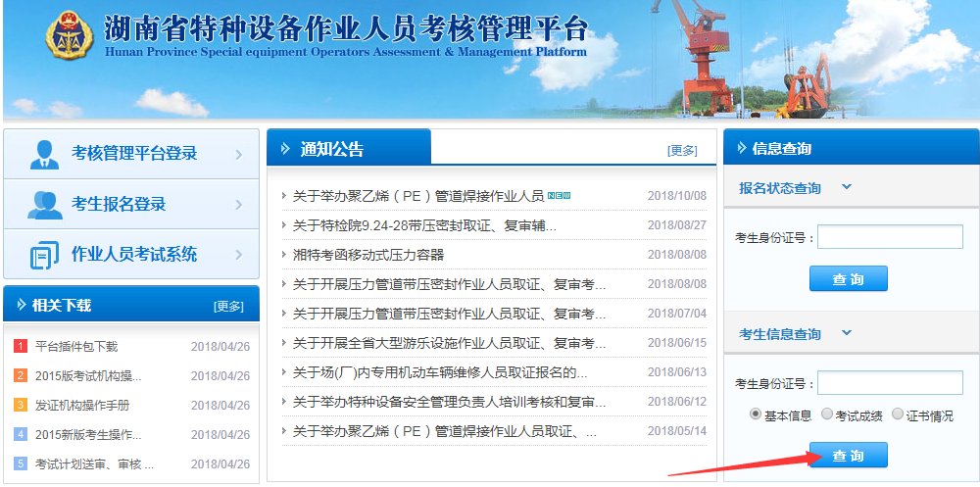The image size is (980, 487).
Task: Collapse the 考生信息查询 section arrow
Action: click(847, 332)
